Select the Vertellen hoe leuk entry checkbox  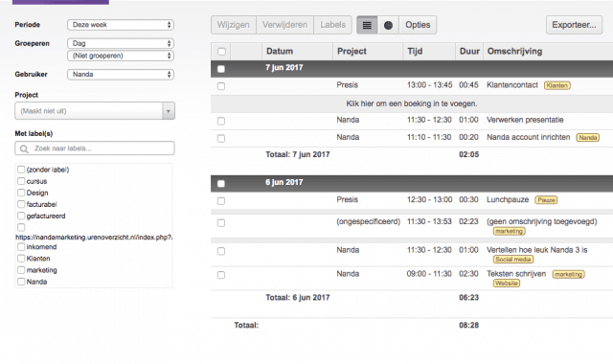pyautogui.click(x=221, y=251)
